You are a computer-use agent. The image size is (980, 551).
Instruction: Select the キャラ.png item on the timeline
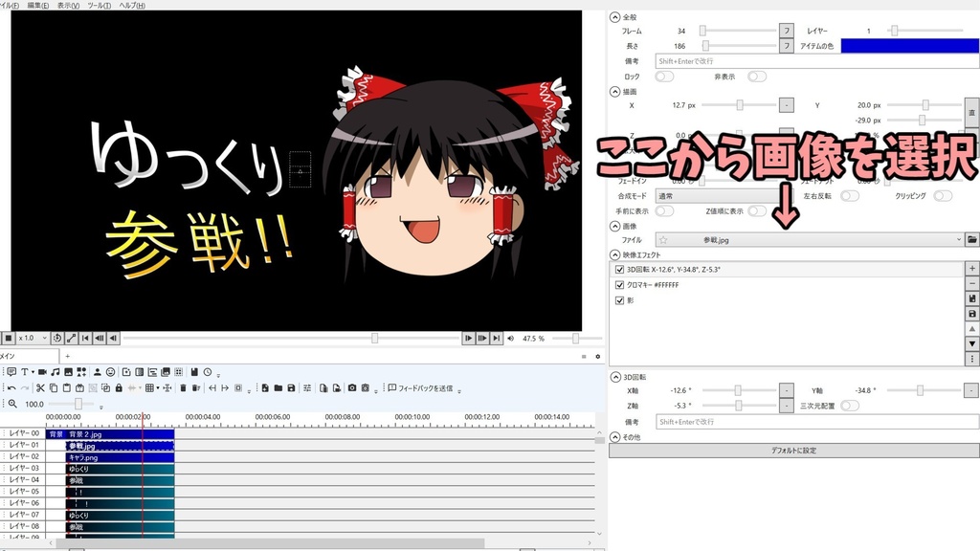(x=120, y=457)
